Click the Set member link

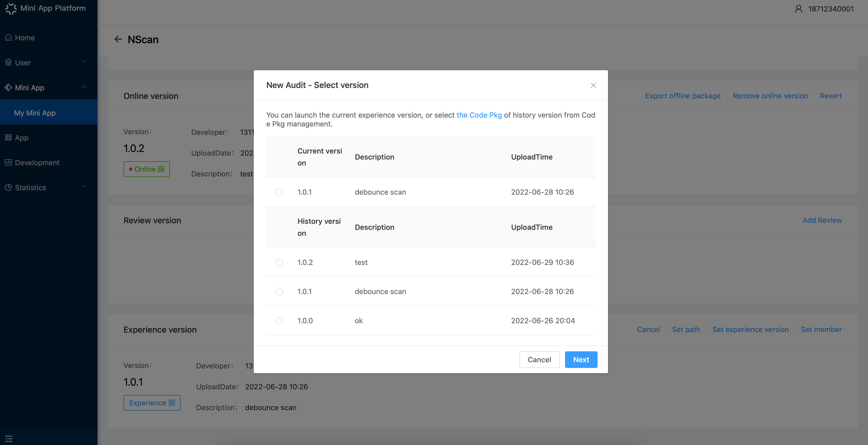(821, 329)
